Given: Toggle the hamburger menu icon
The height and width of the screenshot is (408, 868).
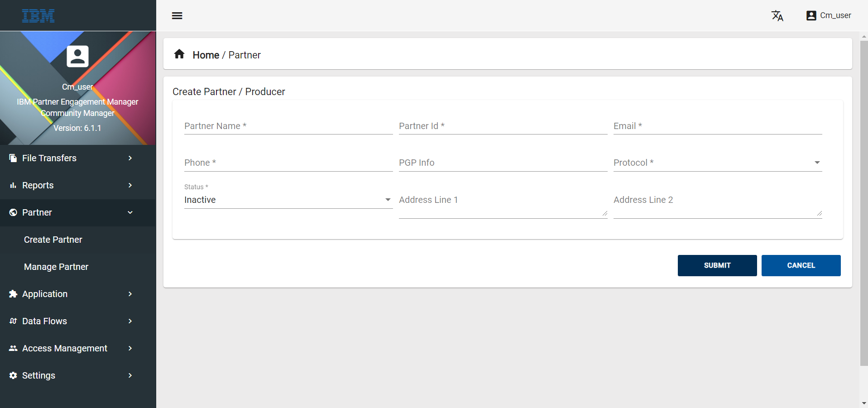Looking at the screenshot, I should [177, 16].
